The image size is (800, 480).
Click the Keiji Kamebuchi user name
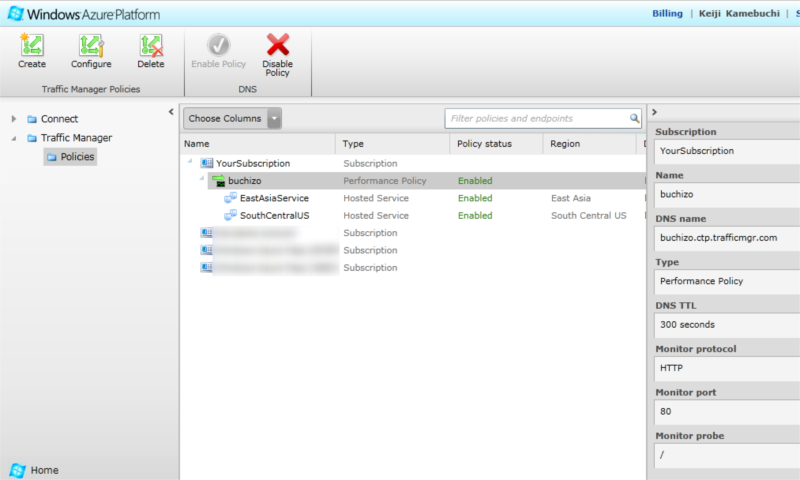pyautogui.click(x=739, y=13)
